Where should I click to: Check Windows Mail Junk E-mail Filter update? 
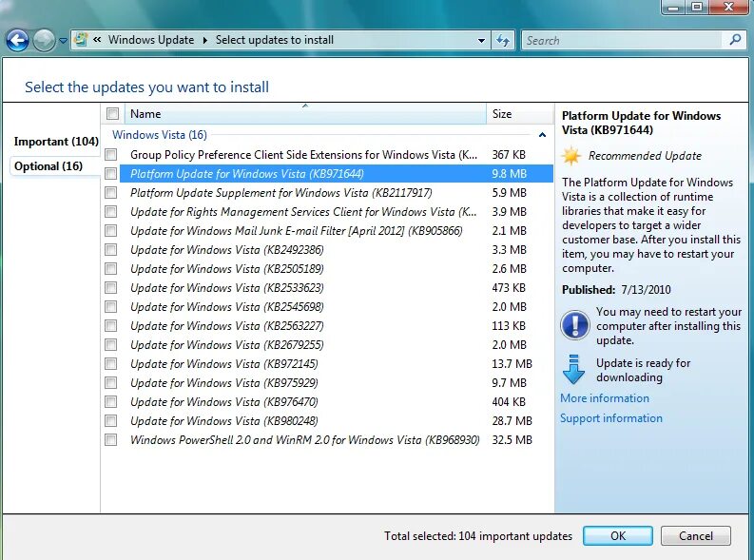tap(111, 231)
